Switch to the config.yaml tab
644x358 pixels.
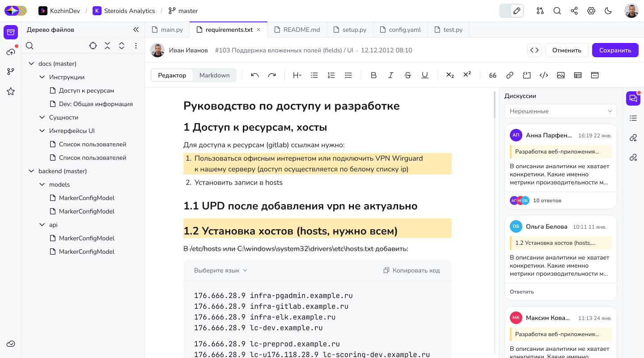[x=400, y=30]
